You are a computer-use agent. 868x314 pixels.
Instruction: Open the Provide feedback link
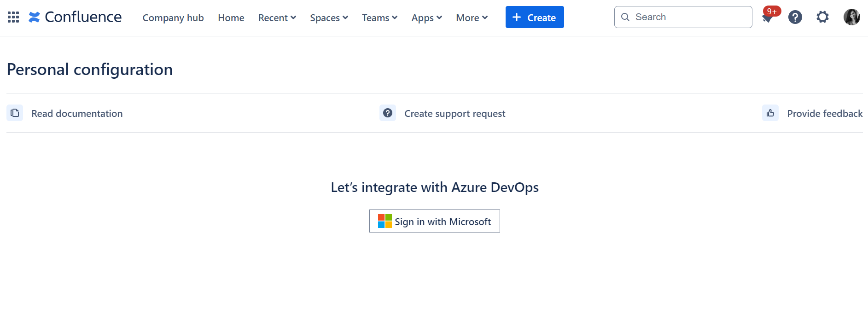(x=825, y=114)
